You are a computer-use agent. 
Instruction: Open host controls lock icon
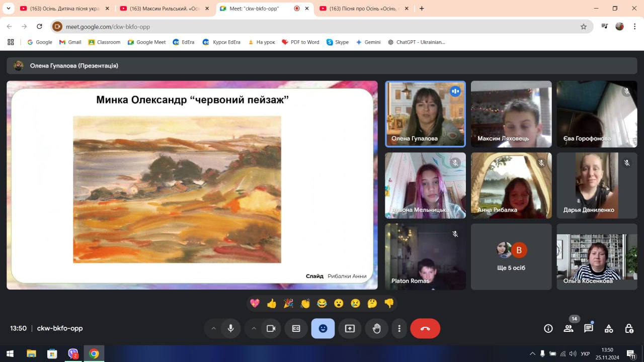(x=629, y=329)
